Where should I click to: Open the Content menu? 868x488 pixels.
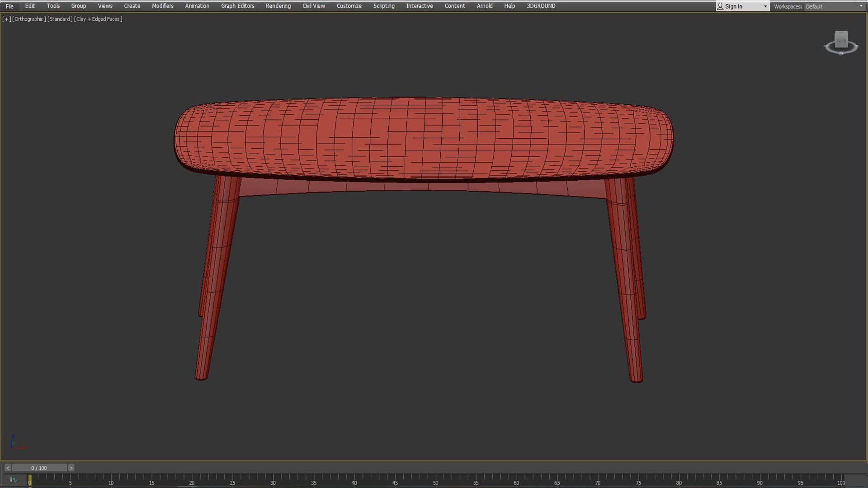click(455, 6)
